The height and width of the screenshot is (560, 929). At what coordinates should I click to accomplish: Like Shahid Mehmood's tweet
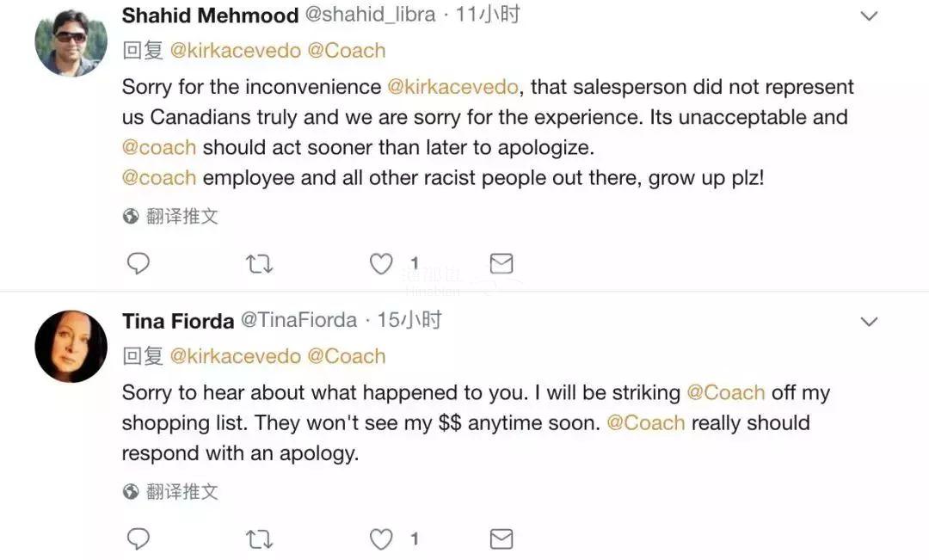click(381, 263)
